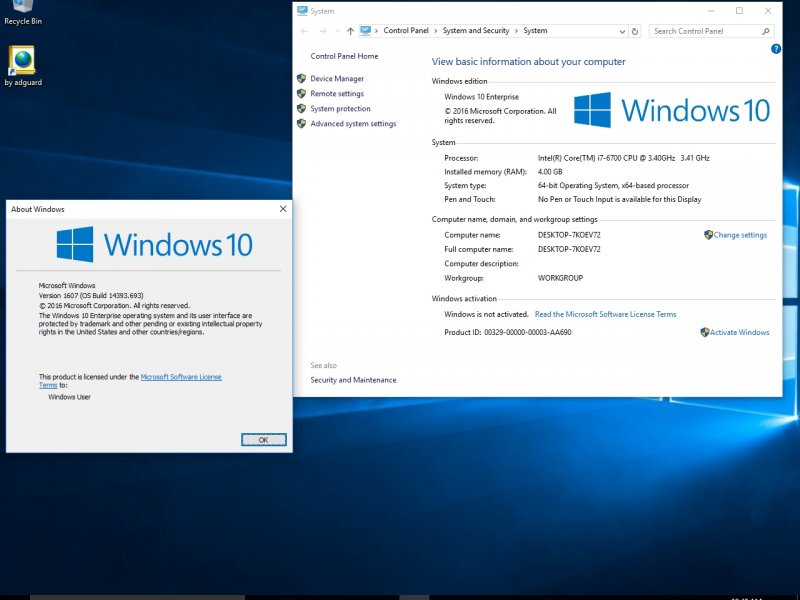Close the System window
Viewport: 800px width, 600px height.
point(768,11)
